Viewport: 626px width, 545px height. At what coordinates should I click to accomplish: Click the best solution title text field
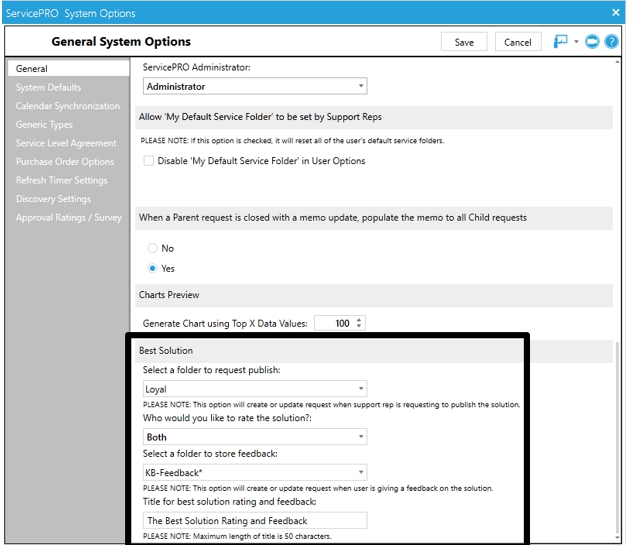tap(255, 521)
